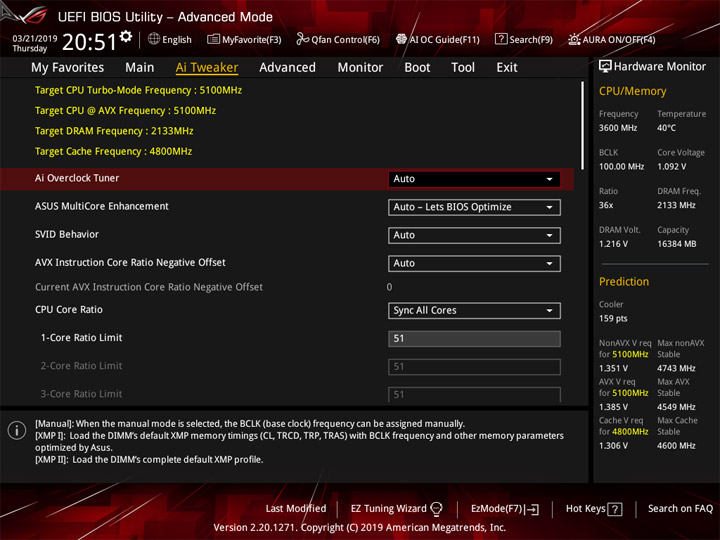Click the Hot Keys question mark icon

615,509
